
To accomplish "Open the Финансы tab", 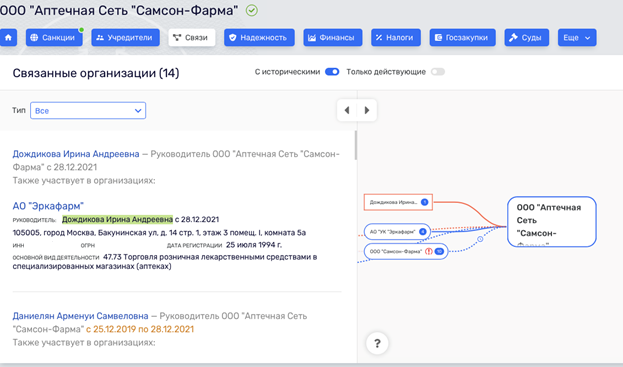I will tap(333, 38).
